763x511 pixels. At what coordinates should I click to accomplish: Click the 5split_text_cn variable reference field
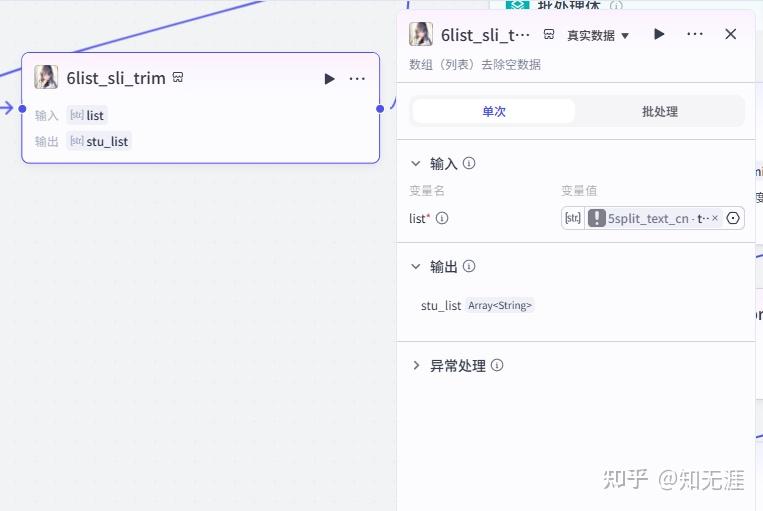click(x=654, y=219)
